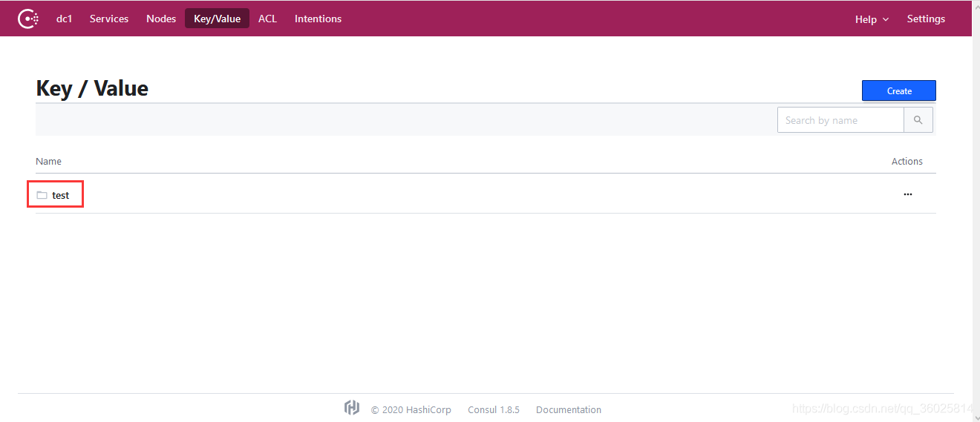Open the Intentions tab

(x=318, y=19)
